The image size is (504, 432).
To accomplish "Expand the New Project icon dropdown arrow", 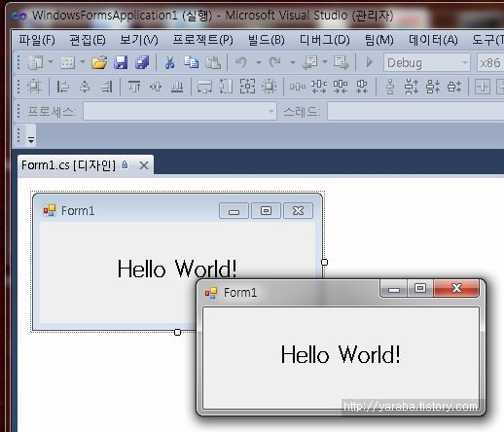I will [x=51, y=61].
